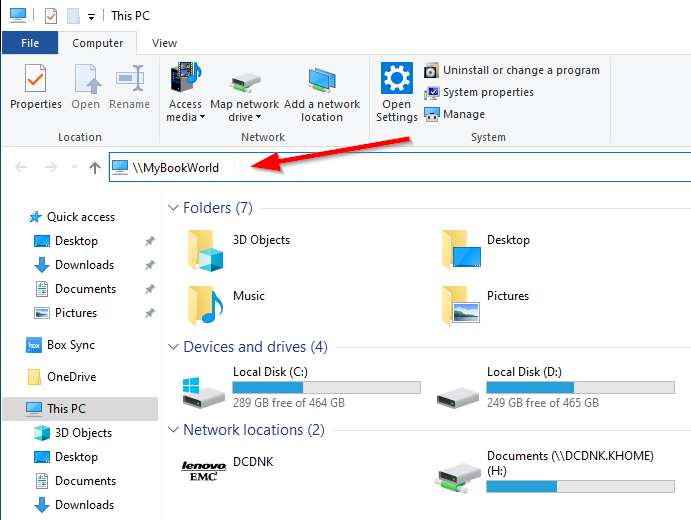
Task: Click in the address bar with \\MyBookWorld
Action: click(400, 167)
